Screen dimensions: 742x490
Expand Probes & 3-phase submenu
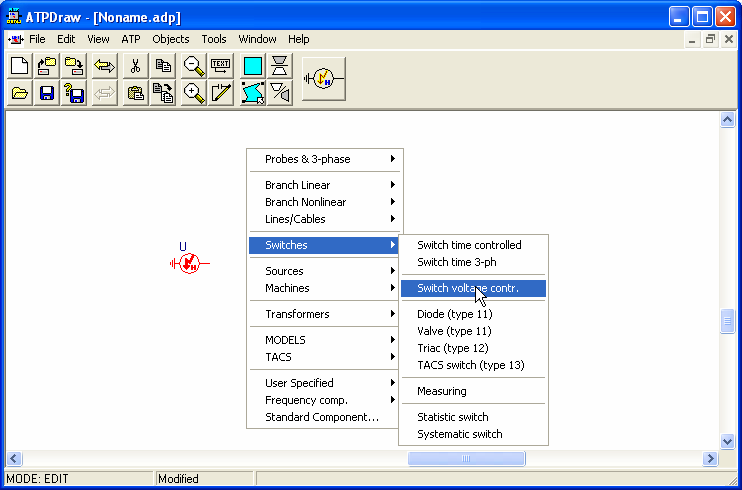coord(325,159)
